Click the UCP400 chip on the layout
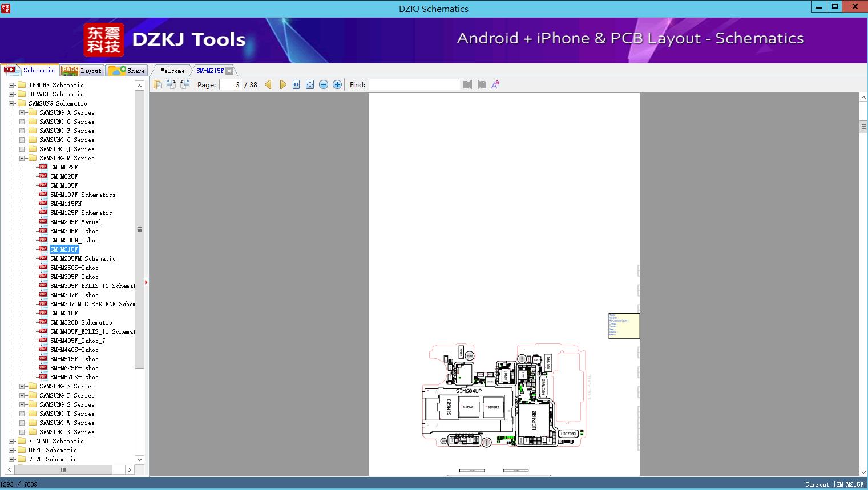 click(535, 420)
